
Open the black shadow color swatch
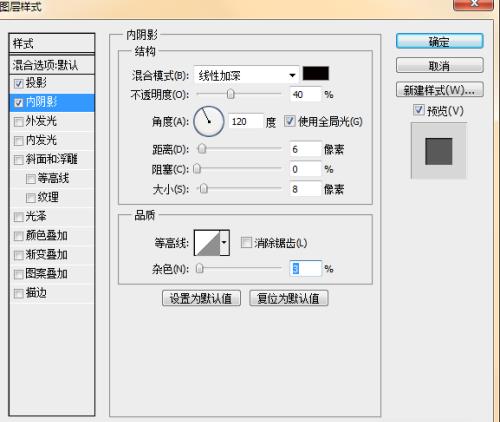click(316, 73)
